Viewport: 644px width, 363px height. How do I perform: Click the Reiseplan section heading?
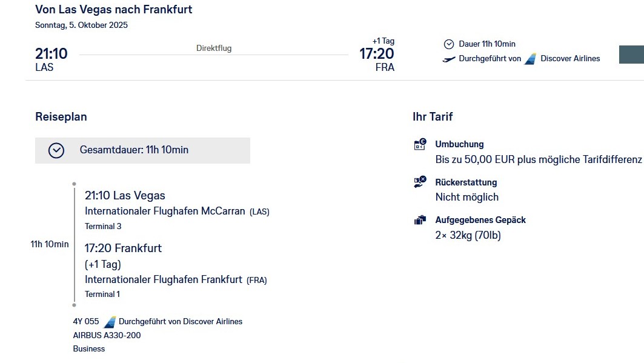coord(61,117)
